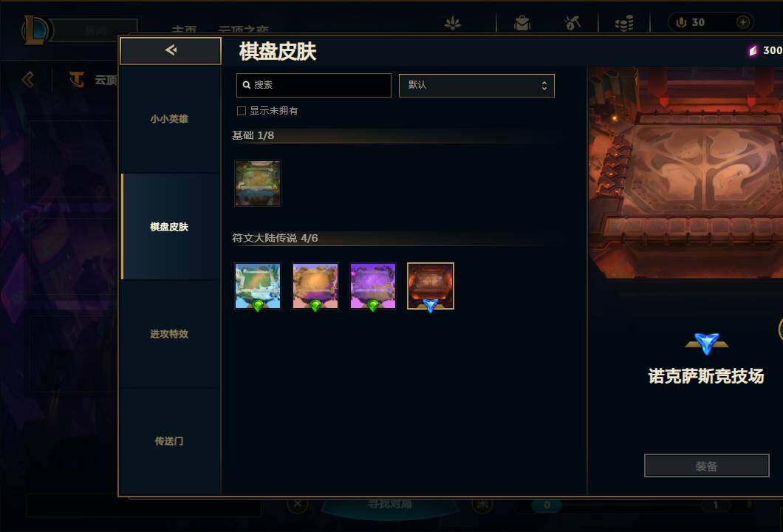
Task: Click the back arrow button
Action: pyautogui.click(x=171, y=50)
